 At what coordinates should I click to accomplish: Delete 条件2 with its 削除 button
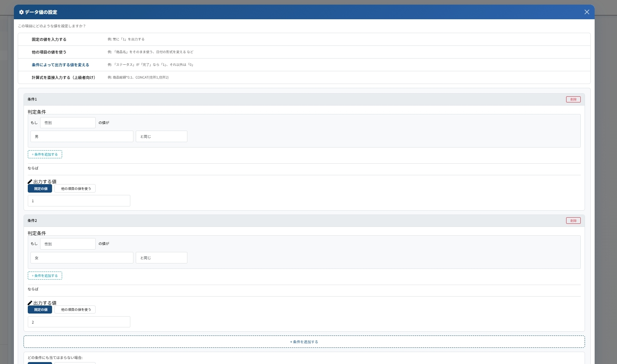[573, 221]
